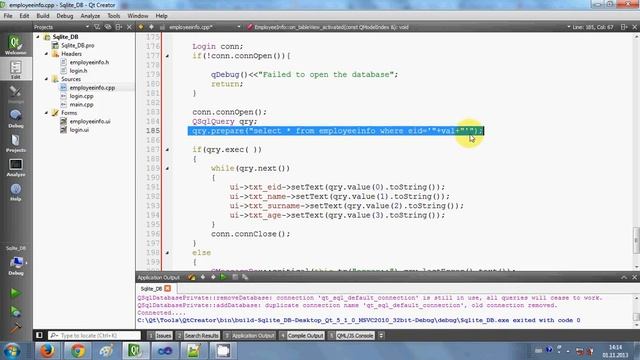
Task: Synchronize with editor in Projects pane
Action: (x=108, y=27)
